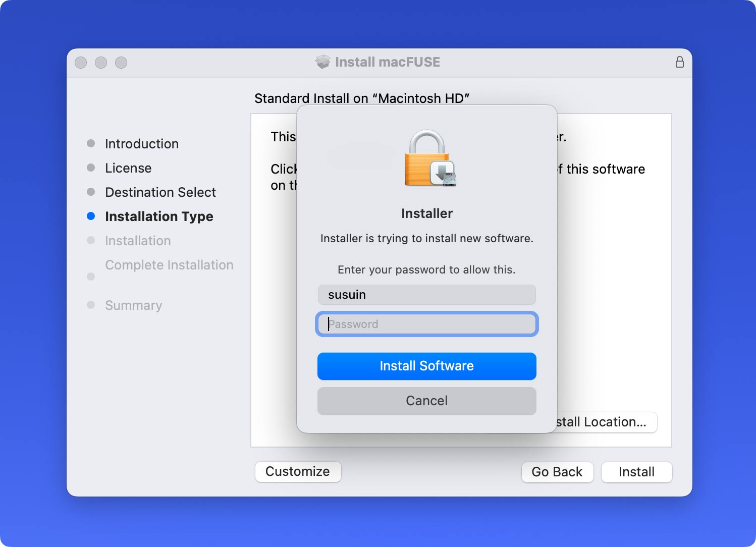Screen dimensions: 756x547
Task: Select the Introduction step in sidebar
Action: pos(142,144)
